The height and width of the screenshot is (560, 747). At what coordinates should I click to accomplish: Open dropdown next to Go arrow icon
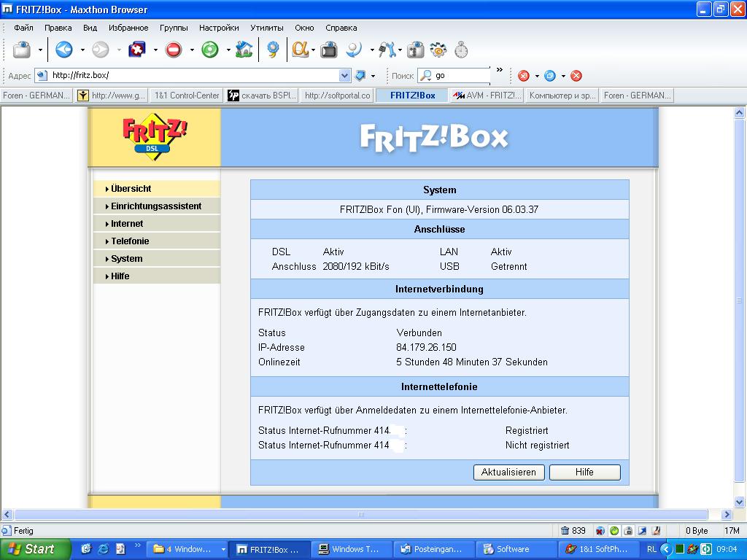coord(373,76)
